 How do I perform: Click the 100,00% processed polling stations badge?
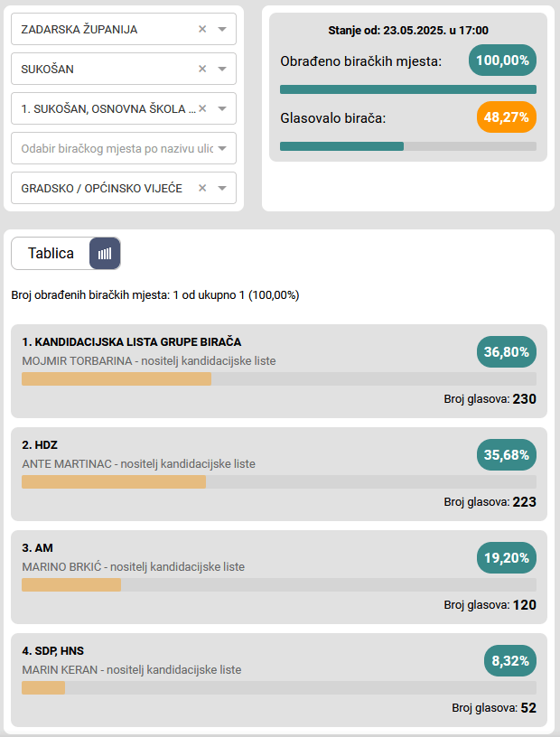click(502, 61)
